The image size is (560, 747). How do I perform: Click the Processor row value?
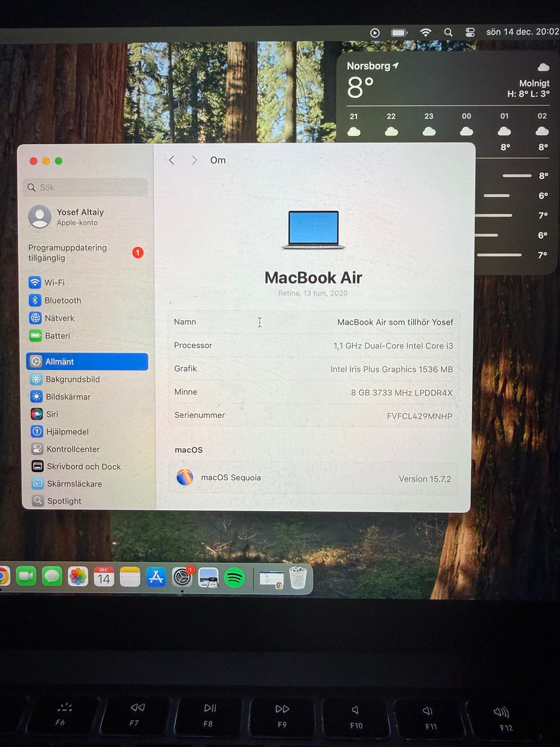coord(393,345)
